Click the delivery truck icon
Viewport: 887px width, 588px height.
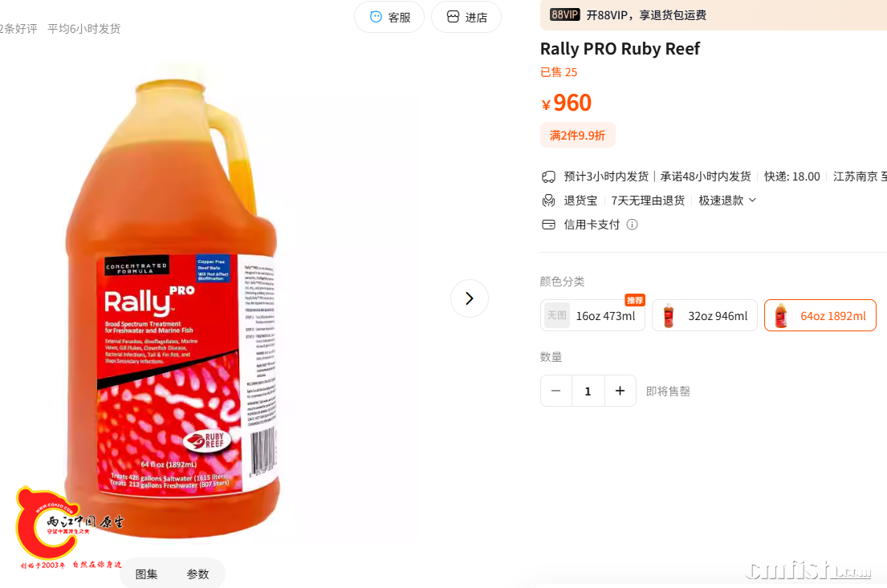click(x=548, y=176)
